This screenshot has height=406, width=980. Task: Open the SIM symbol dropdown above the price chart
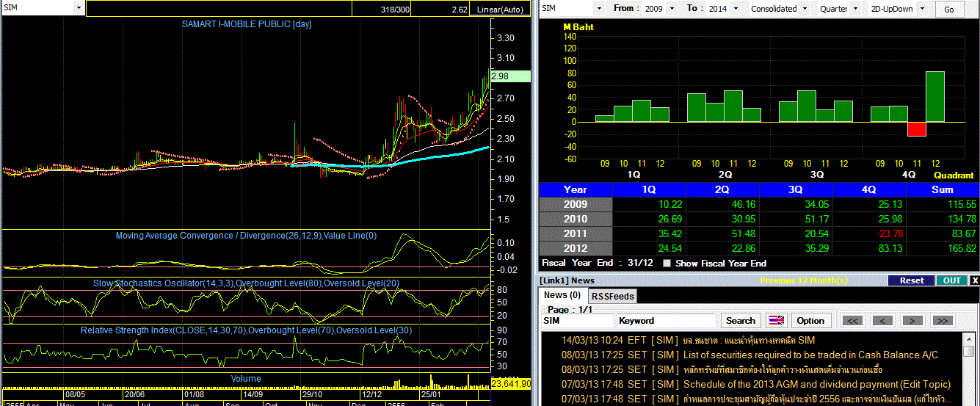click(x=78, y=7)
